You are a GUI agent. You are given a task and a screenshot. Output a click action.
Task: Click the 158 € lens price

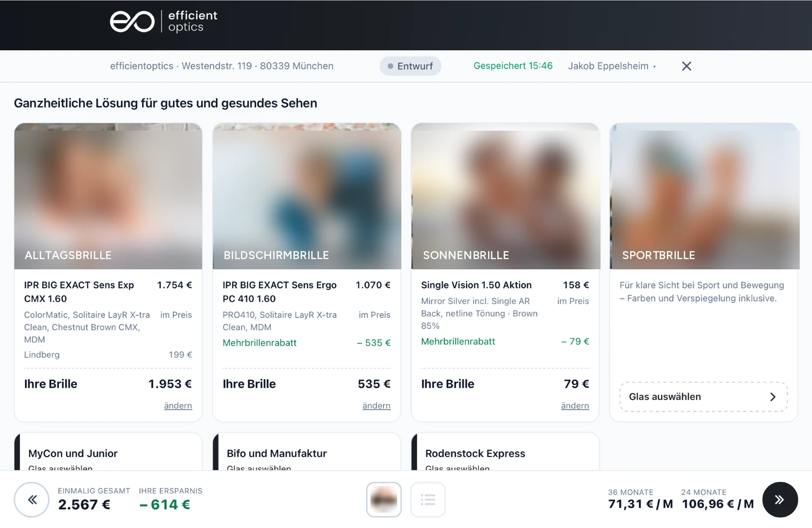[x=576, y=285]
